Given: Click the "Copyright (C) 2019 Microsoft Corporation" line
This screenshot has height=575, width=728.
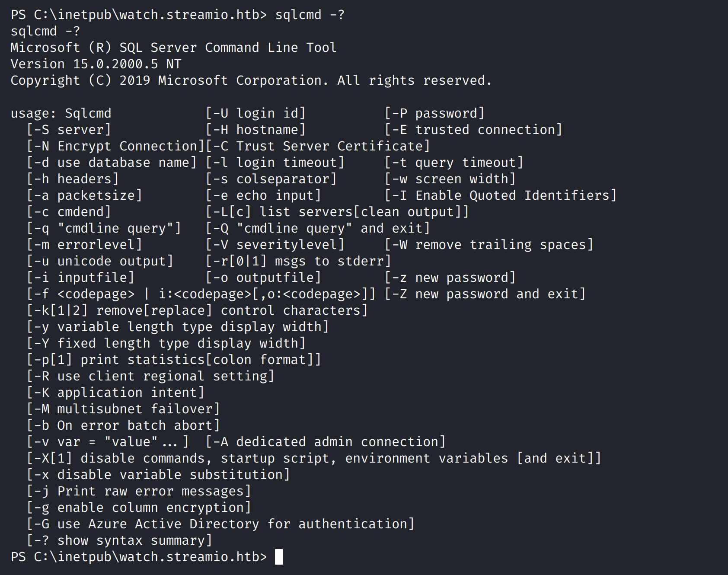Looking at the screenshot, I should (x=251, y=80).
